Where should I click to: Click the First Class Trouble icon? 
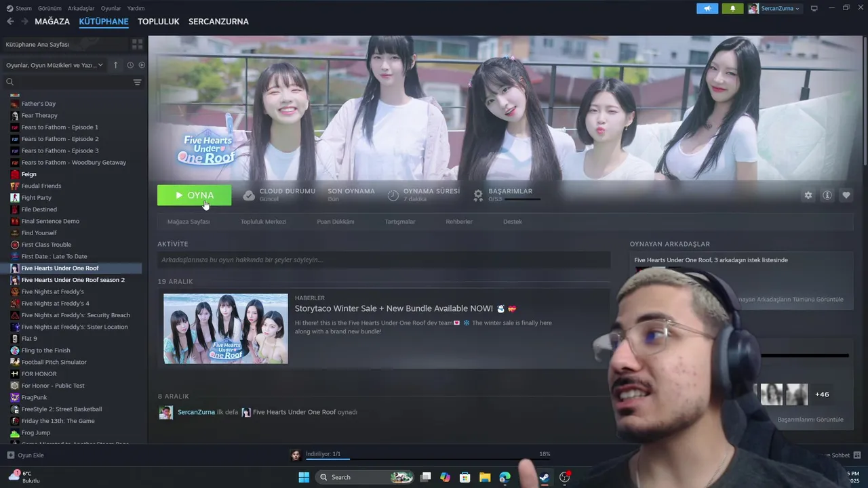click(15, 245)
